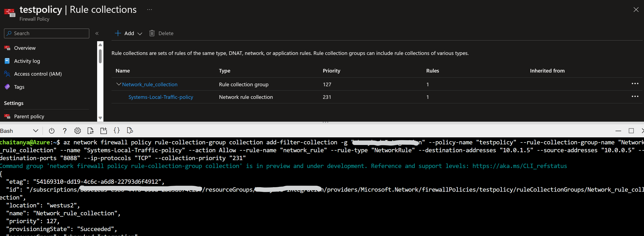Collapse the Network_rule_collection group
The image size is (644, 236).
119,84
